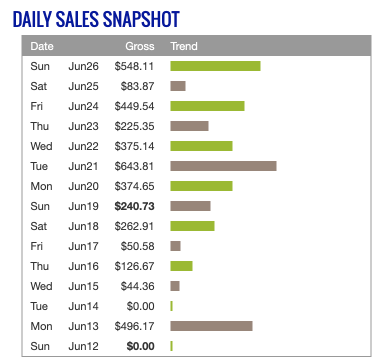The height and width of the screenshot is (363, 382).
Task: Select the Jun18 green trend bar
Action: 192,226
